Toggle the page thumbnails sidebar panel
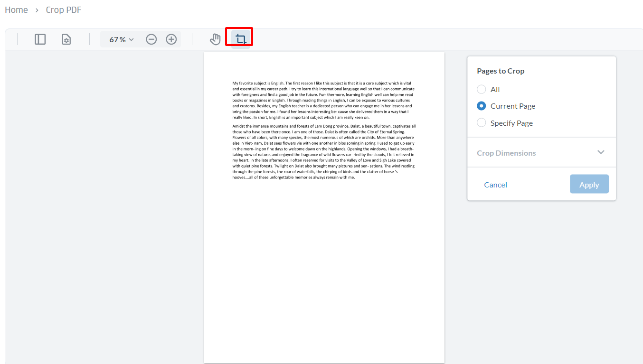This screenshot has width=643, height=364. [x=40, y=39]
